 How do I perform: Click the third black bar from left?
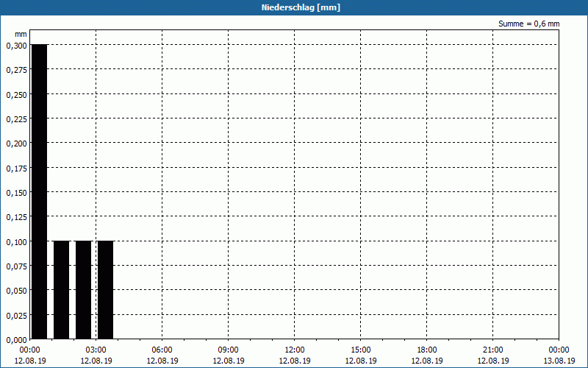point(83,290)
